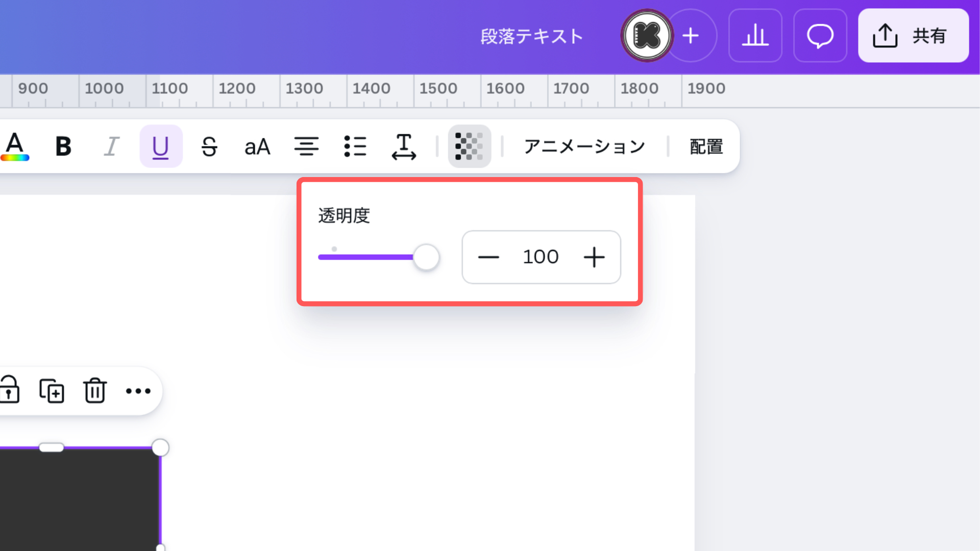
Task: Open the analytics bar chart icon
Action: tap(755, 36)
